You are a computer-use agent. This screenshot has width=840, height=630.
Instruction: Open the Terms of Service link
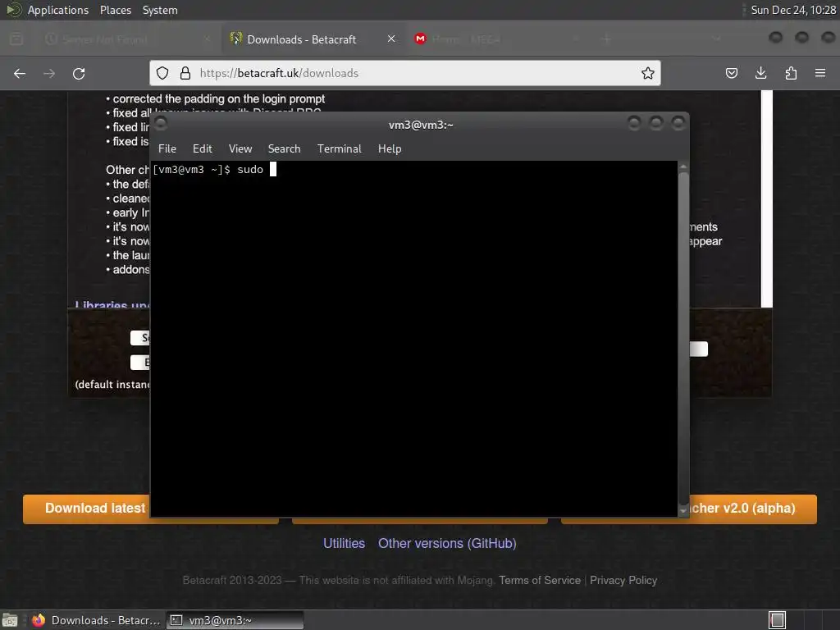pyautogui.click(x=540, y=580)
